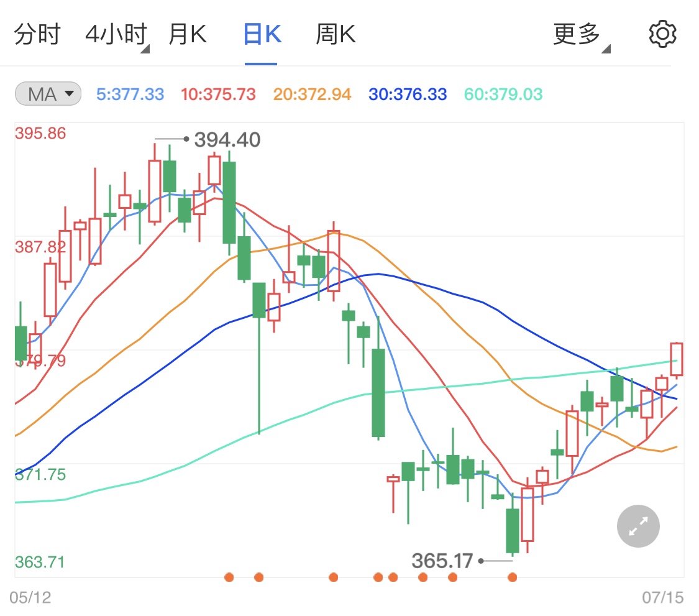This screenshot has width=699, height=616.
Task: Click the 07/15 end date label
Action: [x=662, y=597]
